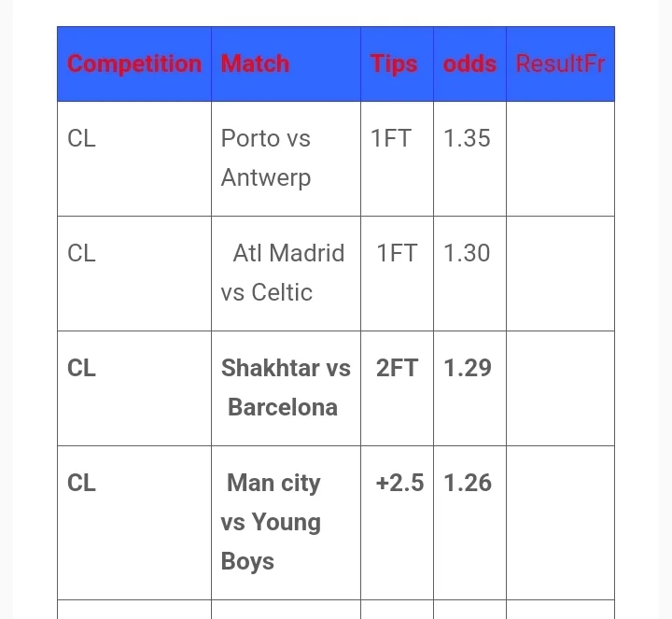672x619 pixels.
Task: Click the 1FT tip for Atl Madrid match
Action: coord(397,253)
